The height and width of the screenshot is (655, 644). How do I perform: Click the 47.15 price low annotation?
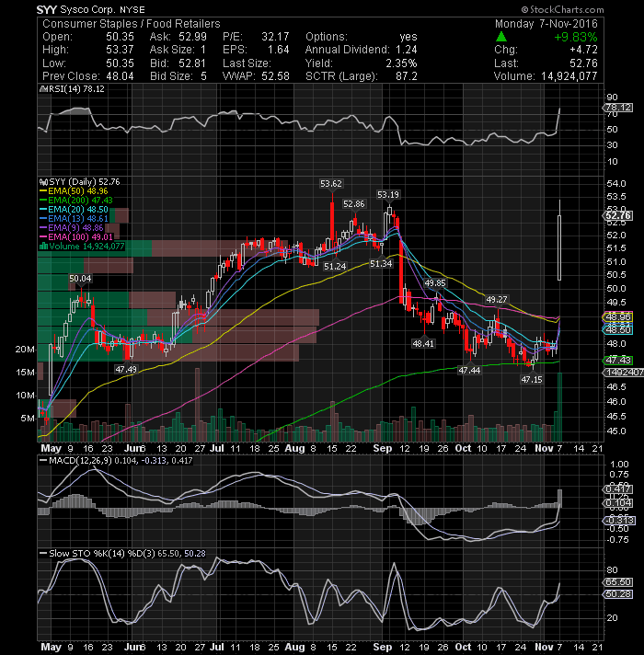[531, 379]
